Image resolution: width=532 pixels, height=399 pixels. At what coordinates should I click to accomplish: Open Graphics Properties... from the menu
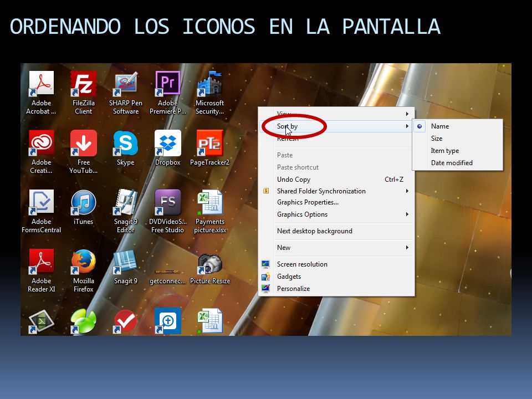(336, 202)
